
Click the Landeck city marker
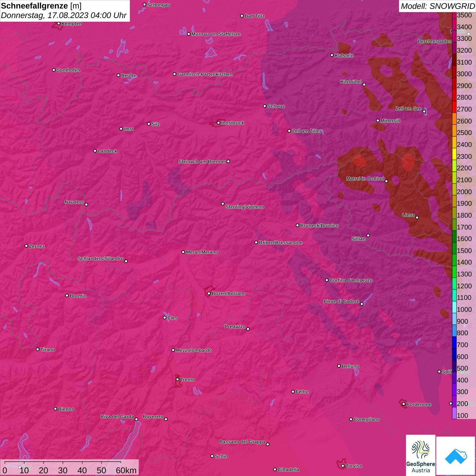point(95,151)
